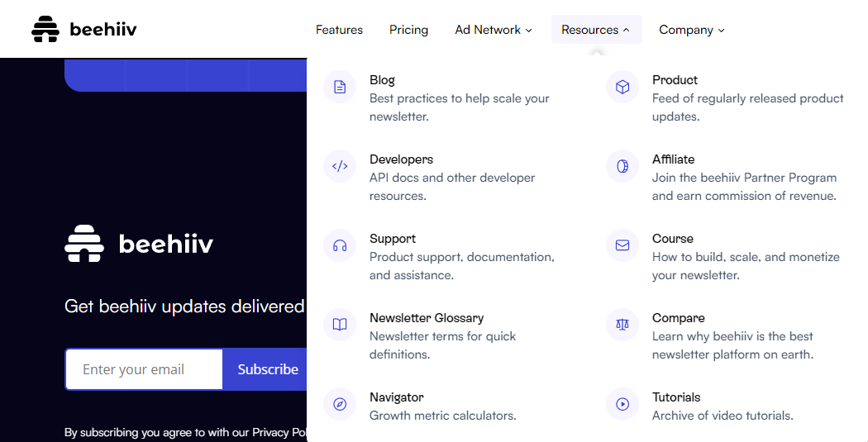The width and height of the screenshot is (868, 442).
Task: Click the Affiliate coin icon
Action: 622,166
